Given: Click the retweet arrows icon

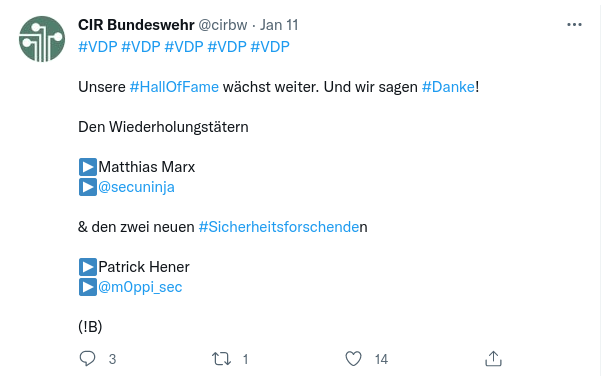Looking at the screenshot, I should tap(222, 359).
